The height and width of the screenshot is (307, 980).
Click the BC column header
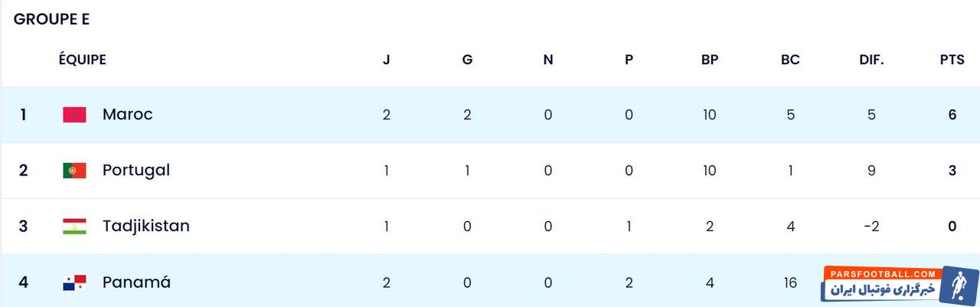click(x=790, y=60)
